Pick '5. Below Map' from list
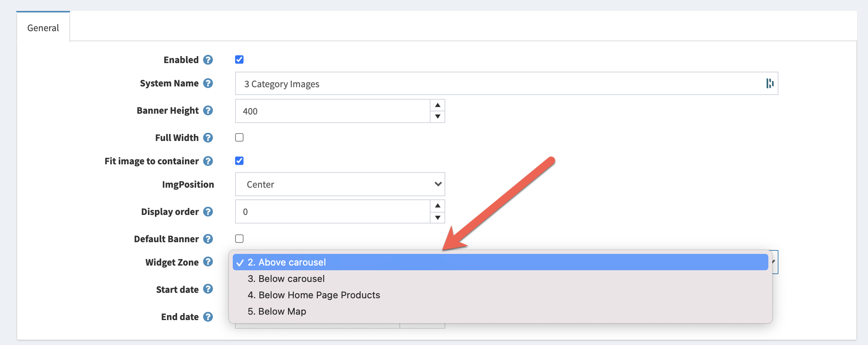Viewport: 868px width, 345px height. coord(277,312)
